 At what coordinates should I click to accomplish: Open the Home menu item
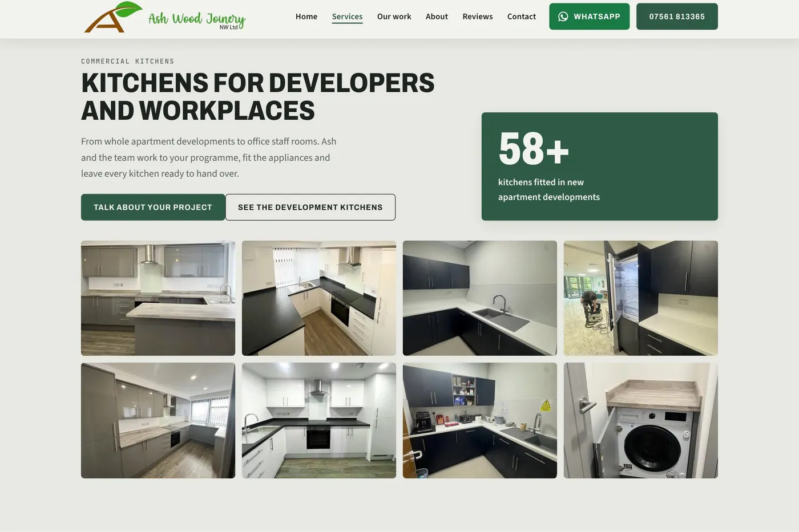click(x=306, y=17)
